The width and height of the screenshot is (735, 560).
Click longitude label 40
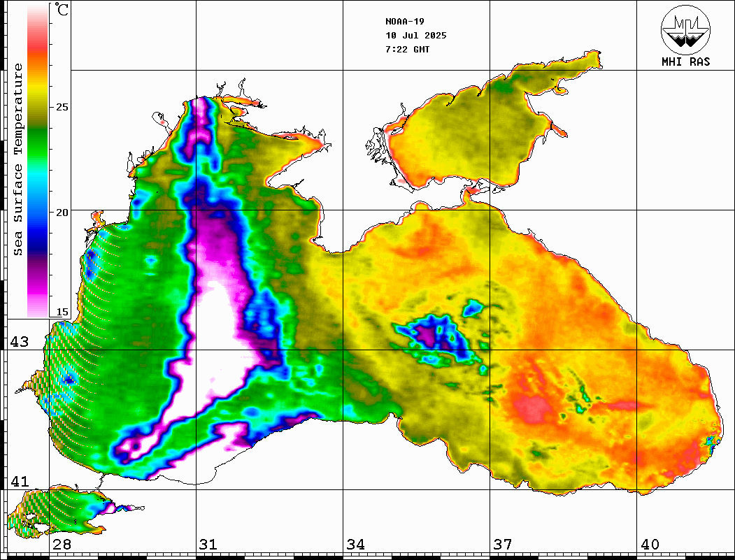pyautogui.click(x=650, y=545)
